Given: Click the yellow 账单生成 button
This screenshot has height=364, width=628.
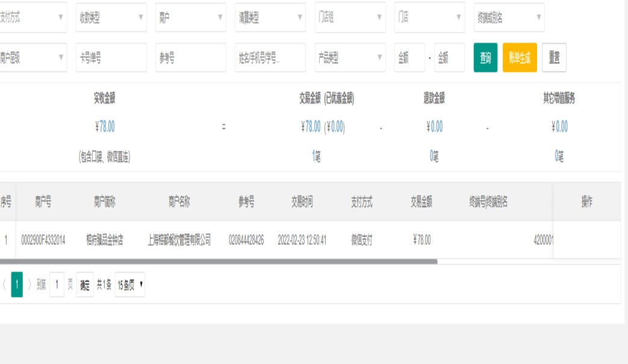Looking at the screenshot, I should [519, 58].
